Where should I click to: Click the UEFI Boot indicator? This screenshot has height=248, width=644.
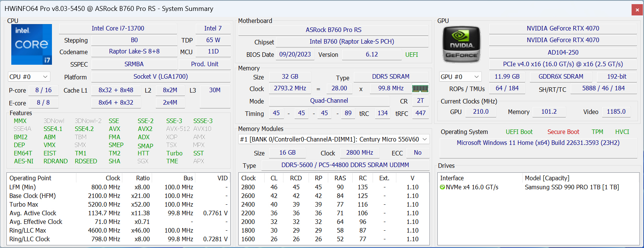point(519,132)
